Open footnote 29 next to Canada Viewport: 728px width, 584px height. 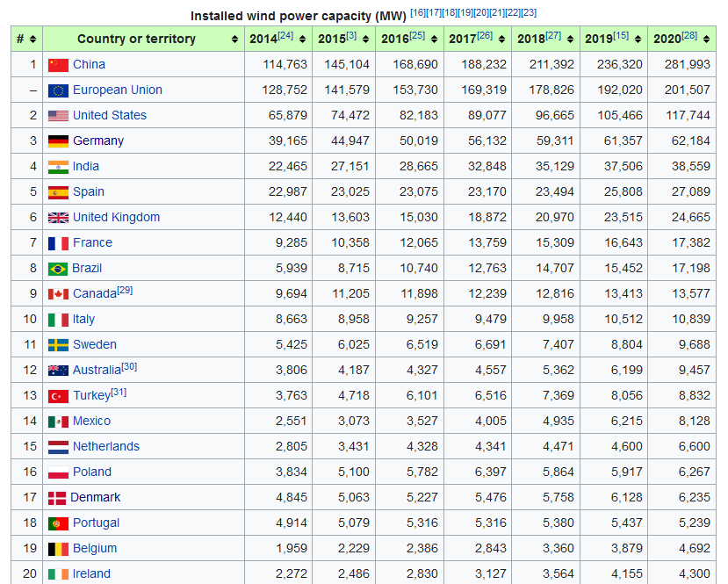pos(125,291)
